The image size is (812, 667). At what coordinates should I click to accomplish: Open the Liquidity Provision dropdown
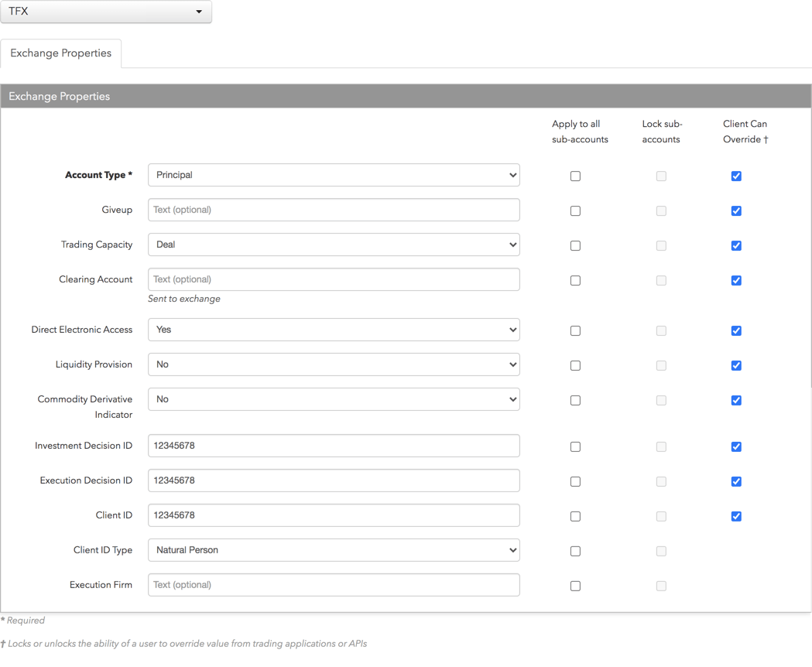click(334, 364)
